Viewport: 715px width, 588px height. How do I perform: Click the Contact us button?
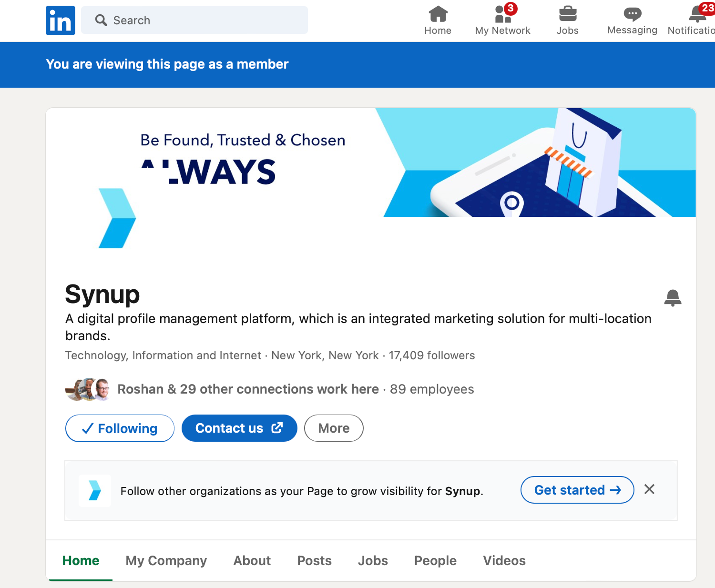(x=239, y=428)
